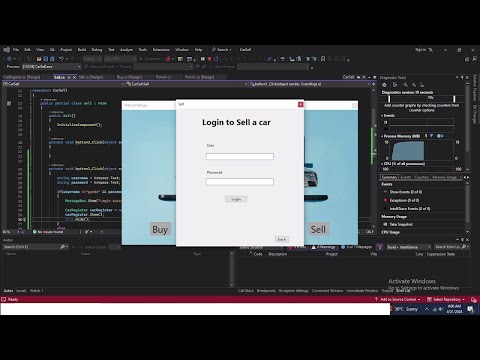Click the network icon in system tray
The image size is (480, 360).
434,309
